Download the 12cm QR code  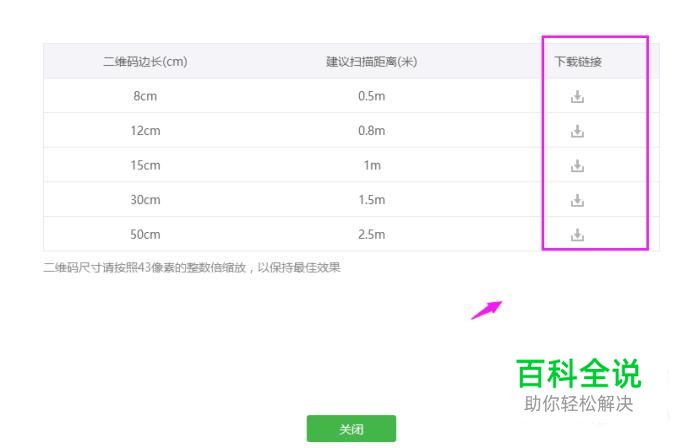coord(577,131)
